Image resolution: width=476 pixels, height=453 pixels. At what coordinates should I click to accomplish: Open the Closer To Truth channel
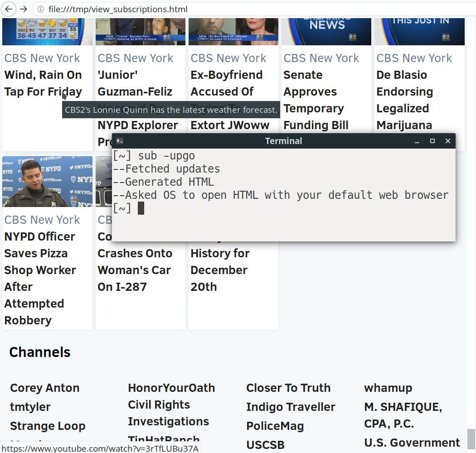click(x=288, y=388)
